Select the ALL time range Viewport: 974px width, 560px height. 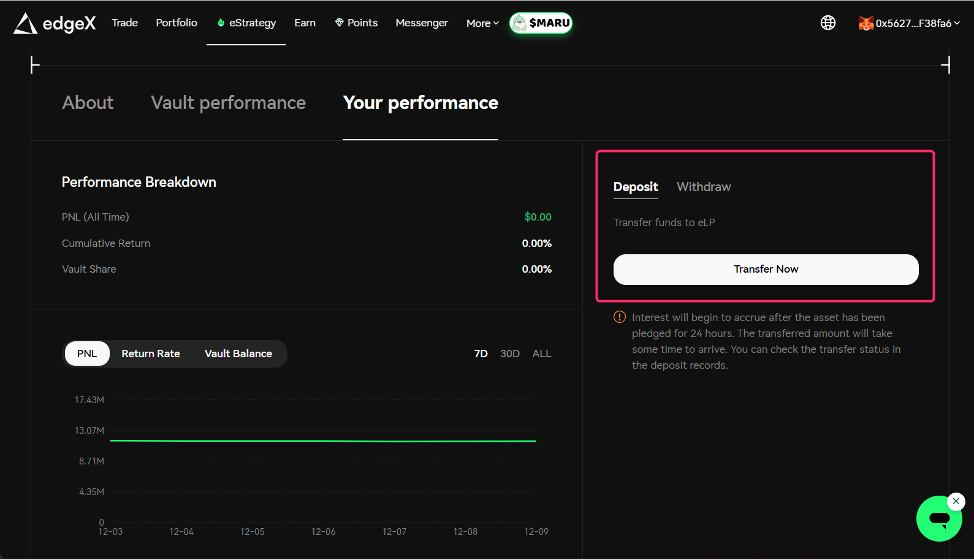click(x=541, y=354)
